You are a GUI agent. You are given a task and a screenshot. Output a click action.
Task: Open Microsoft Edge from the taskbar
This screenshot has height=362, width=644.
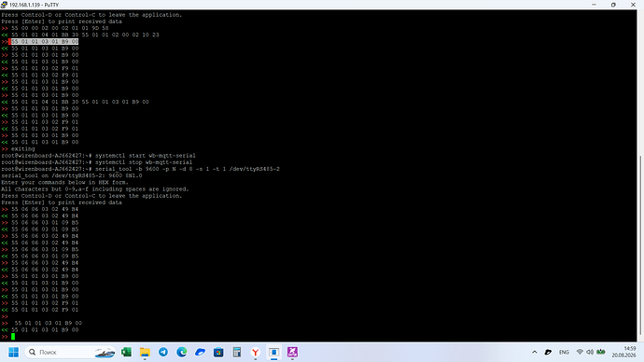click(x=182, y=352)
